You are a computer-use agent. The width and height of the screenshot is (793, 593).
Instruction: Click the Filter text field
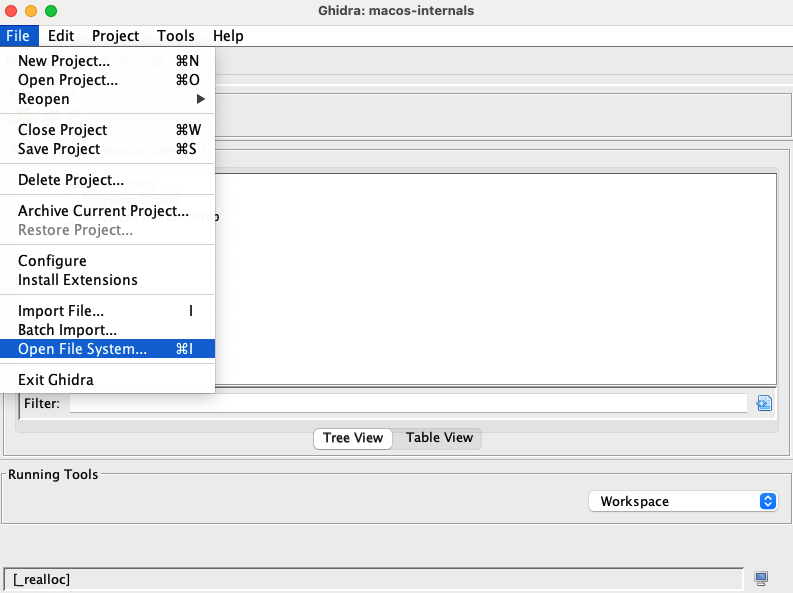click(x=408, y=403)
